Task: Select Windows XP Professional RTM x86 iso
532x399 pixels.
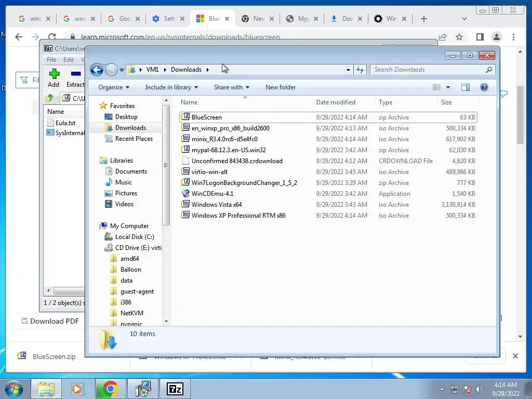Action: (328, 216)
